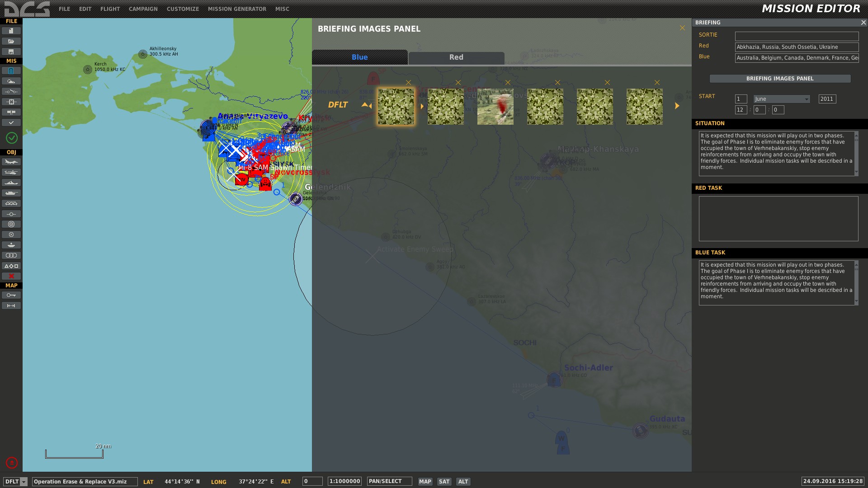Click the new mission file icon
Image resolution: width=868 pixels, height=488 pixels.
(11, 31)
